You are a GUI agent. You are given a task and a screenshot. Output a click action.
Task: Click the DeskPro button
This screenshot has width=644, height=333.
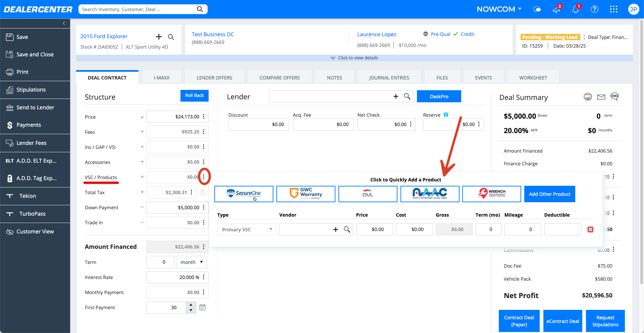[439, 96]
